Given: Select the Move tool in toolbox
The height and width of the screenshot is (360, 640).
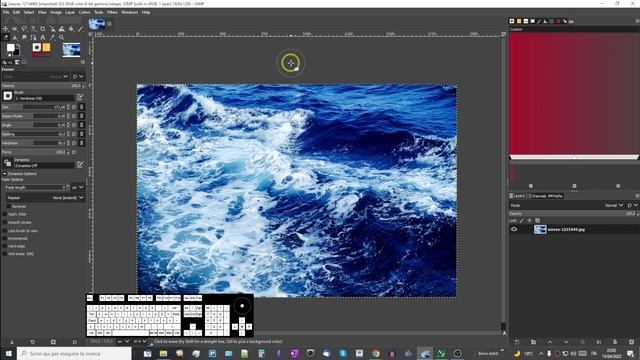Looking at the screenshot, I should click(x=5, y=29).
